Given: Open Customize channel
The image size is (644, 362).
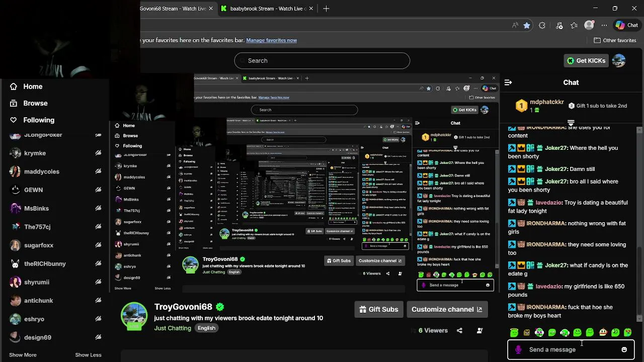Looking at the screenshot, I should (x=447, y=309).
